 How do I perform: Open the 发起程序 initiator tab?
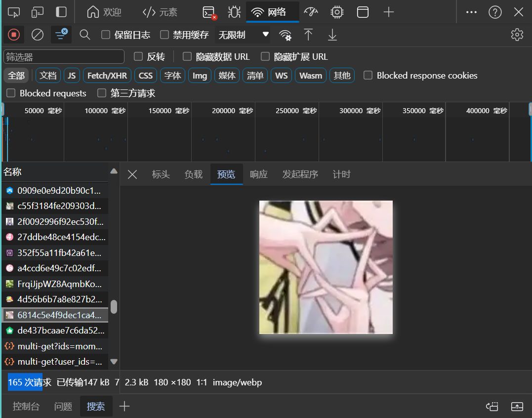tap(300, 174)
